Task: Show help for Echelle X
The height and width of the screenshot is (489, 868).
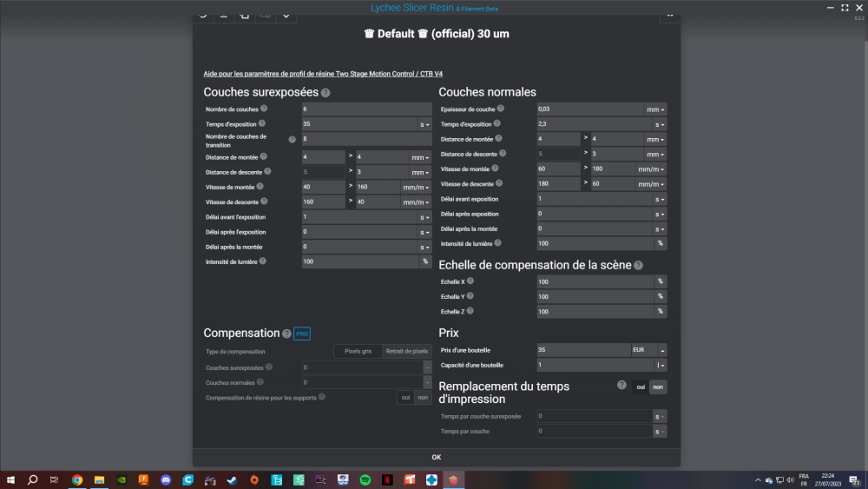Action: [x=470, y=281]
